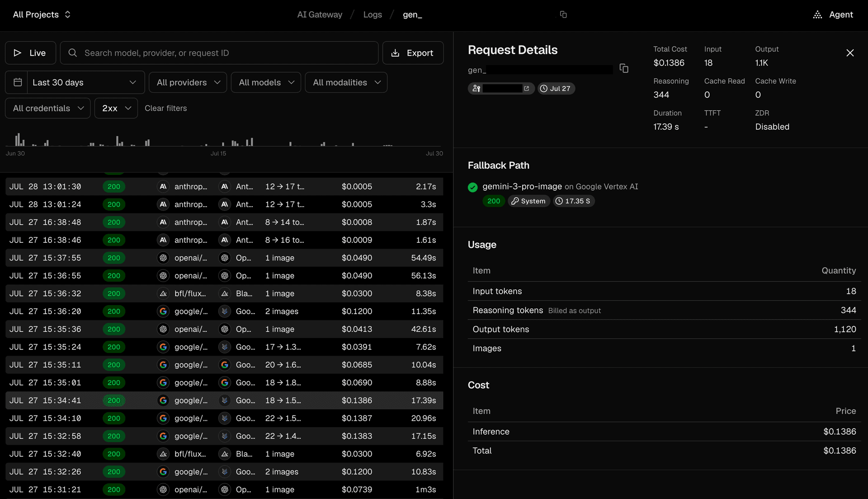Screen dimensions: 868x499
Task: Click the bfl/flux model icon in 15:36:32 row
Action: 163,294
